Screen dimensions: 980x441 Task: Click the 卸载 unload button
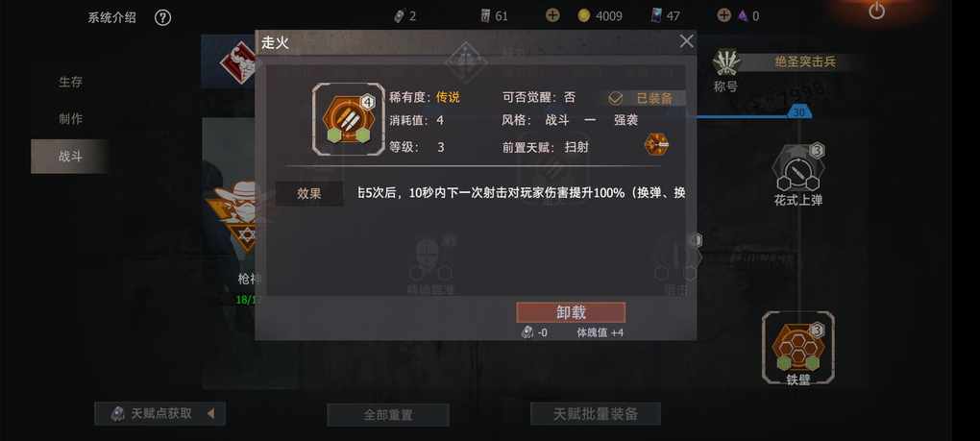click(571, 312)
